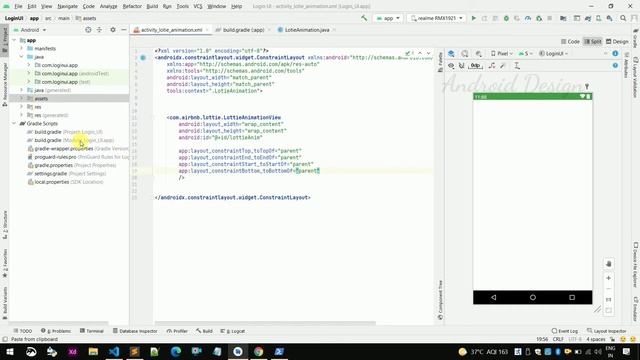
Task: Click the AVD Manager icon in main toolbar
Action: [x=599, y=18]
